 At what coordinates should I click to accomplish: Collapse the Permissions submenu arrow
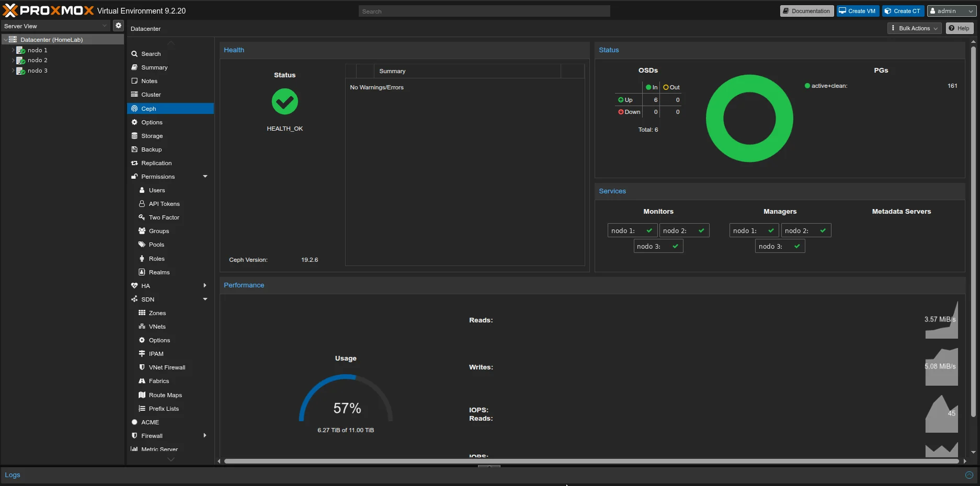point(205,177)
